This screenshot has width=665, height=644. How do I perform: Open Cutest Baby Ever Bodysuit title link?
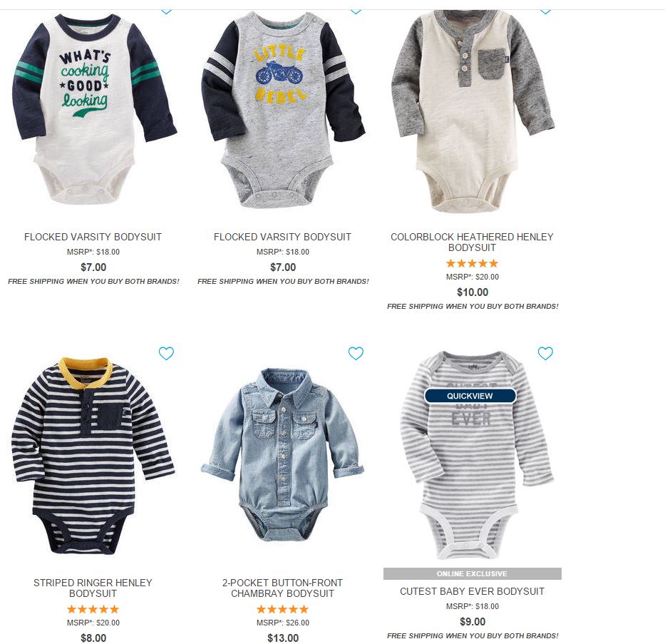pos(472,591)
